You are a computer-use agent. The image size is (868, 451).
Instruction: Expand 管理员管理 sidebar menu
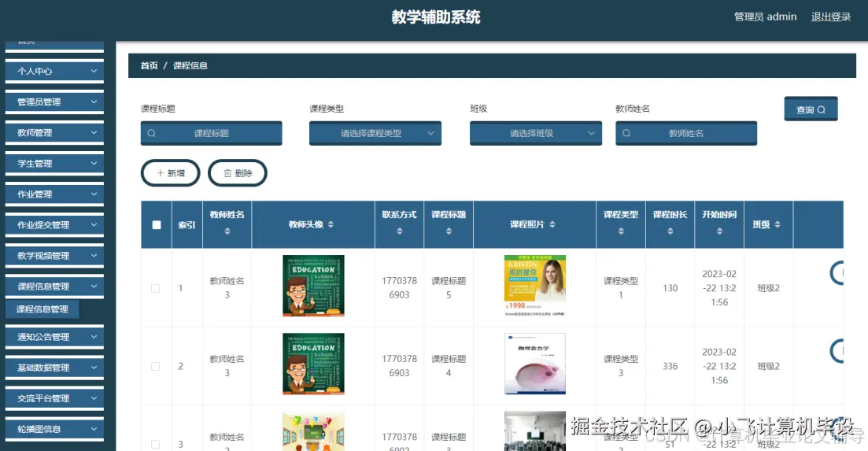[x=54, y=102]
